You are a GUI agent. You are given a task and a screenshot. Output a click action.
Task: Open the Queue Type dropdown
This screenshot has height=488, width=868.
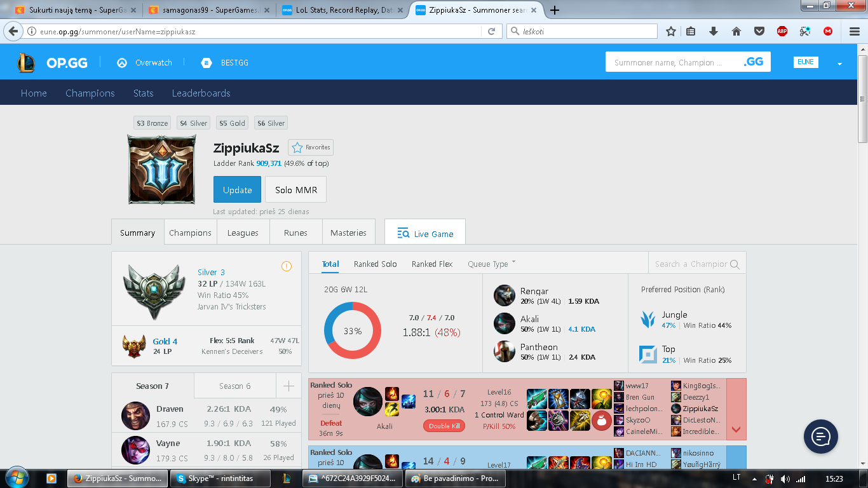(492, 264)
